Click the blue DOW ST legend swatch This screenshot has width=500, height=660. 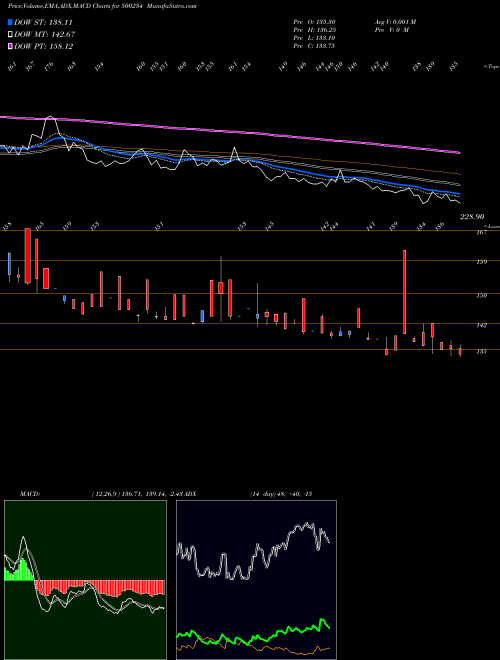pyautogui.click(x=10, y=22)
